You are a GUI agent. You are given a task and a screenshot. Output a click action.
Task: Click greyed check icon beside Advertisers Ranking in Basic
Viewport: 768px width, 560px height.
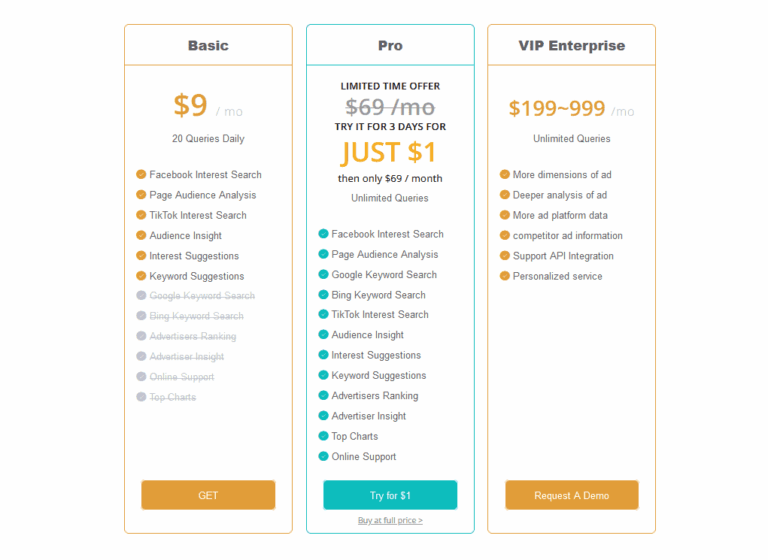[x=141, y=336]
